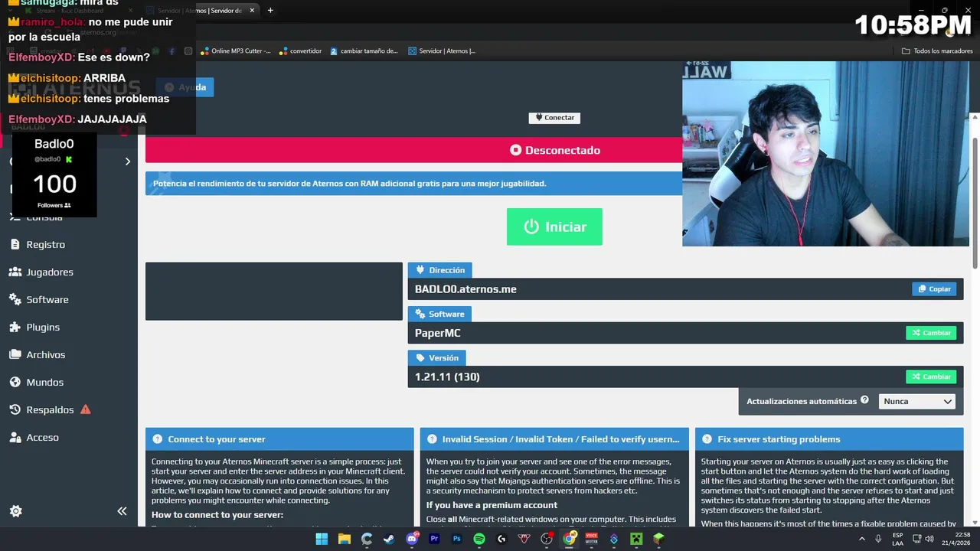
Task: Open Jugadores via its sidebar people icon
Action: 15,272
